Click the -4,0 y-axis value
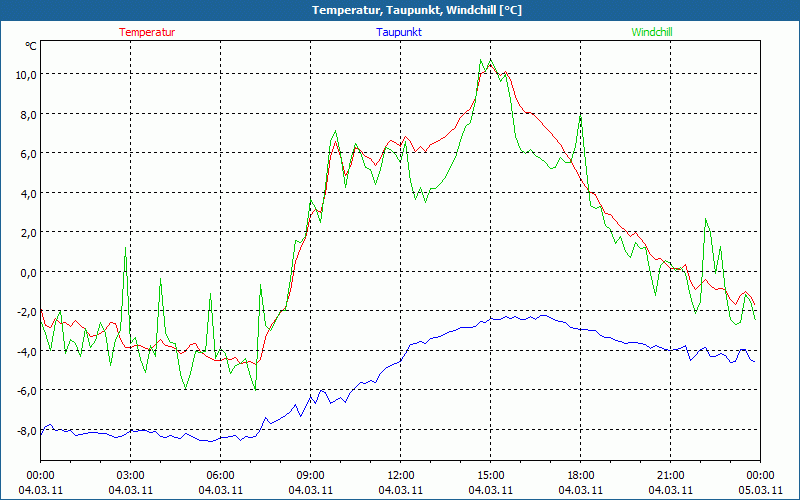The width and height of the screenshot is (800, 500). point(27,352)
